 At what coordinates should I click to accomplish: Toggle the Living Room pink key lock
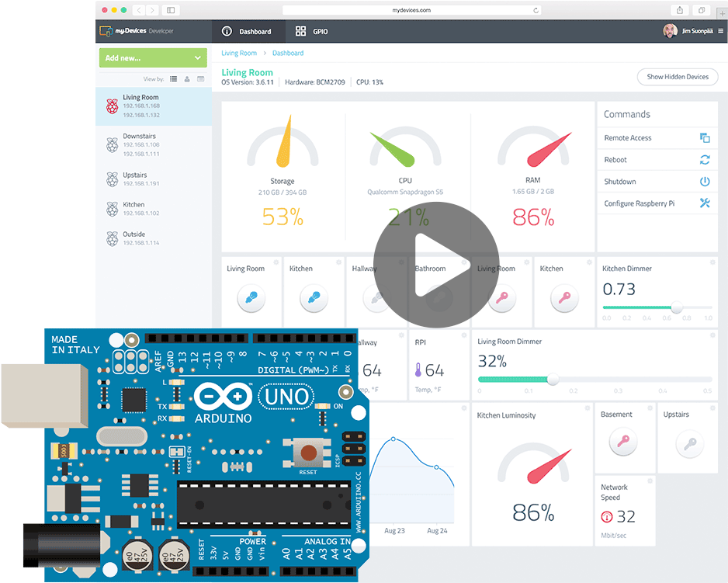pos(502,298)
